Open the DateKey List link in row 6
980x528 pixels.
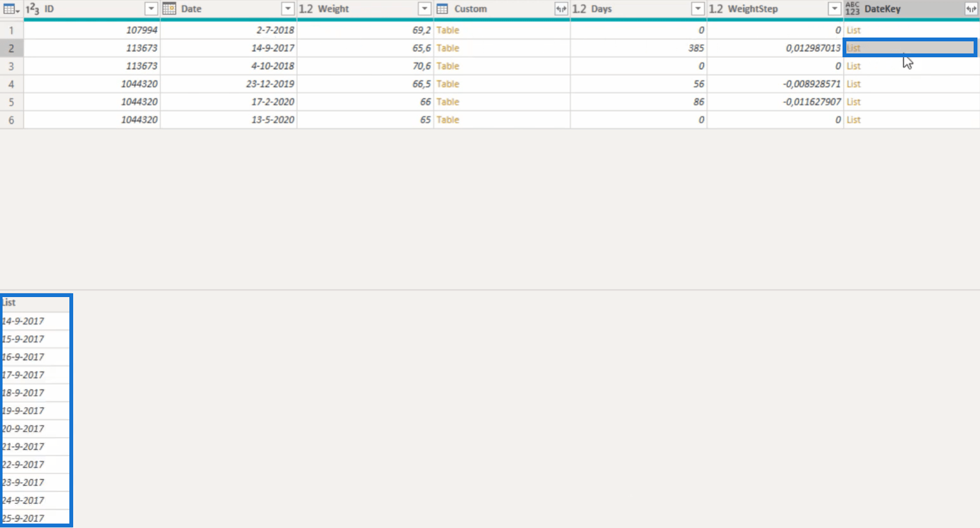click(x=853, y=120)
